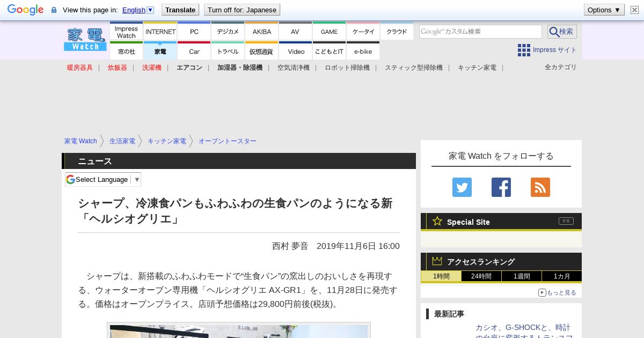Open the ケータイ Watch tab
Screen dimensions: 644x338
(x=363, y=32)
